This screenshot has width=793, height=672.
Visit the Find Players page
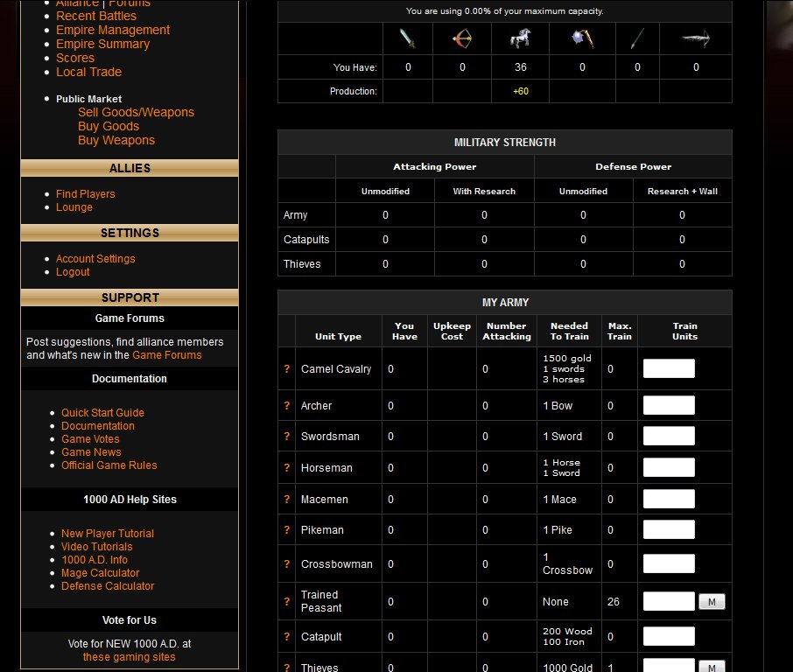tap(85, 194)
